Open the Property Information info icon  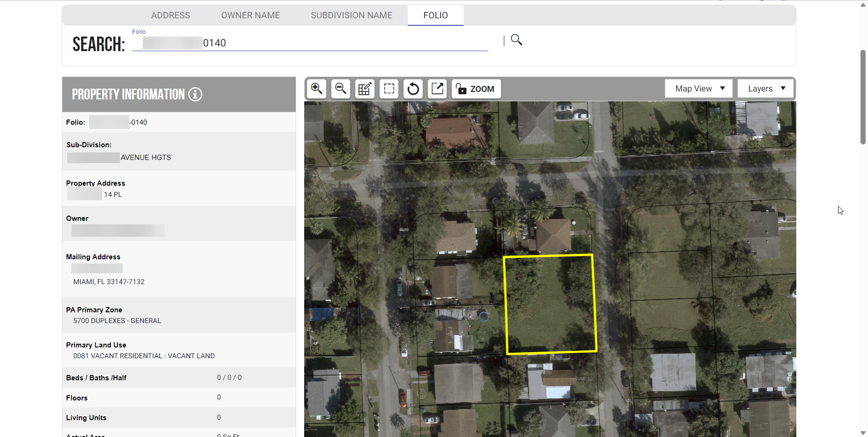(x=195, y=94)
